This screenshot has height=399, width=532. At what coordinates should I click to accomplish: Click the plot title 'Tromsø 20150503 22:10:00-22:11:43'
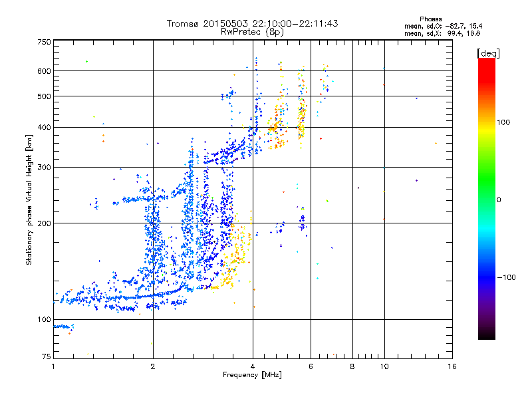(252, 23)
